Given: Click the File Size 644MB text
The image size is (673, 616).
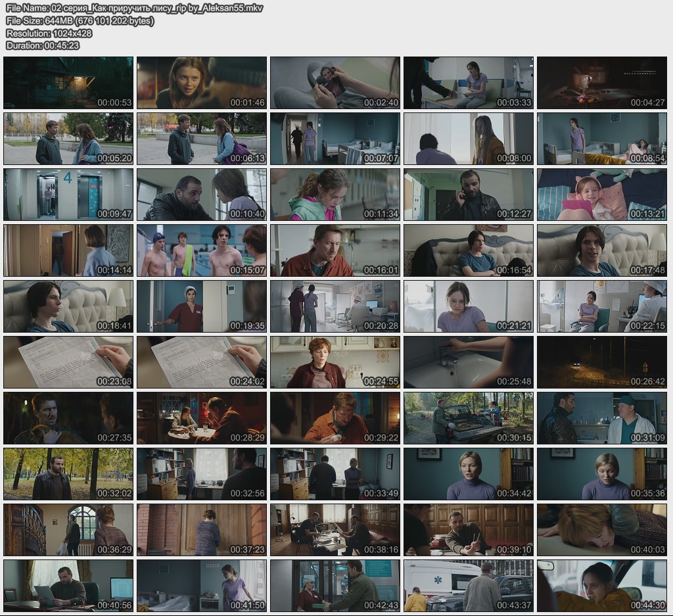Looking at the screenshot, I should click(x=80, y=21).
